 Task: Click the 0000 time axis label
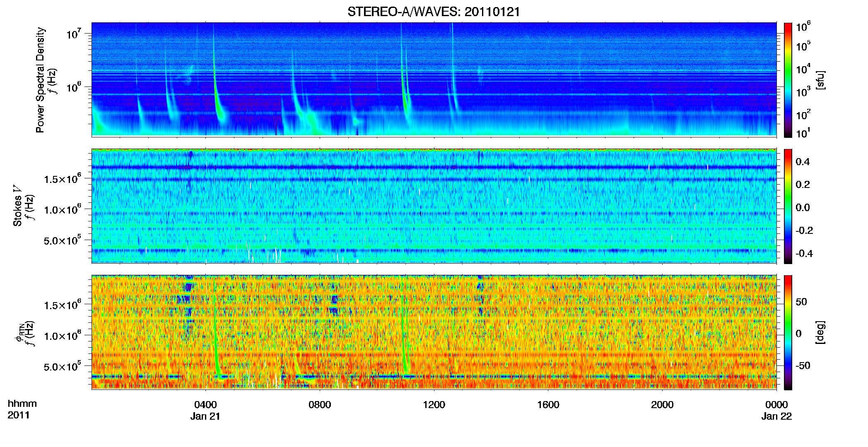(776, 405)
